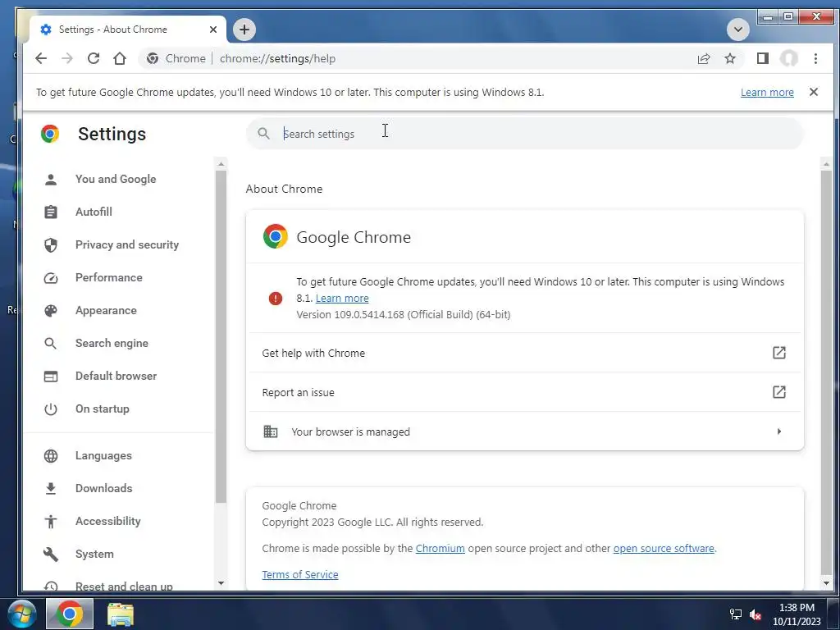840x630 pixels.
Task: Click the muted volume tray icon
Action: point(756,615)
